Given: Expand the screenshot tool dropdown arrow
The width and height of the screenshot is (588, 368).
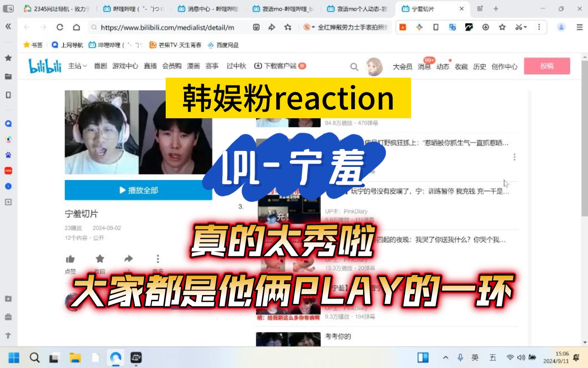Looking at the screenshot, I should [525, 27].
